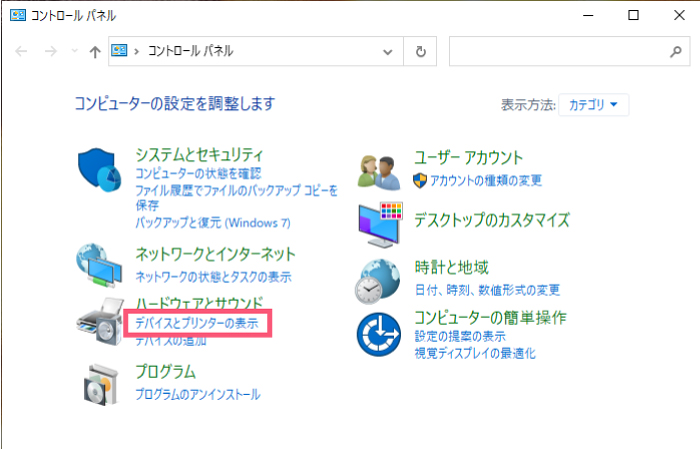Open システムとセキュリティ category link

point(199,155)
